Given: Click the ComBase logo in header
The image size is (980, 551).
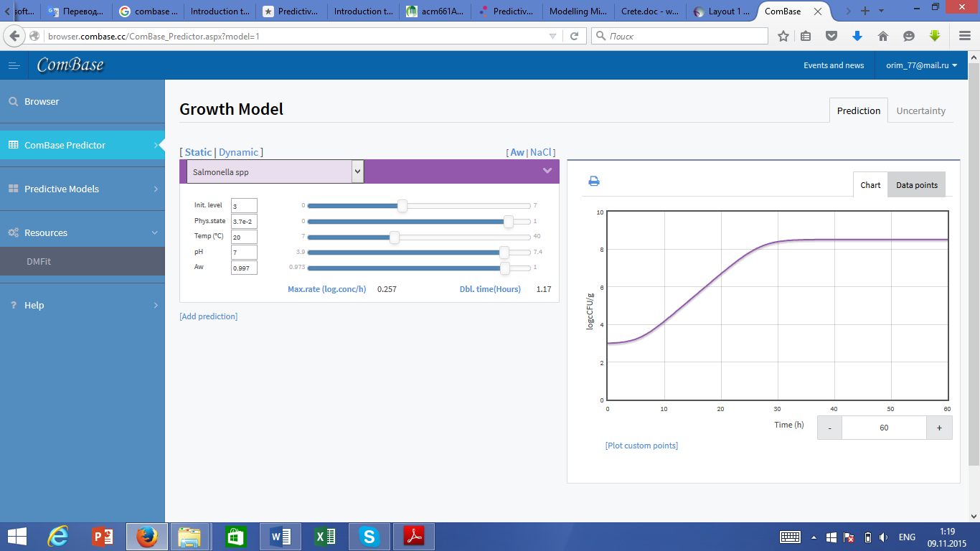Looking at the screenshot, I should (70, 65).
